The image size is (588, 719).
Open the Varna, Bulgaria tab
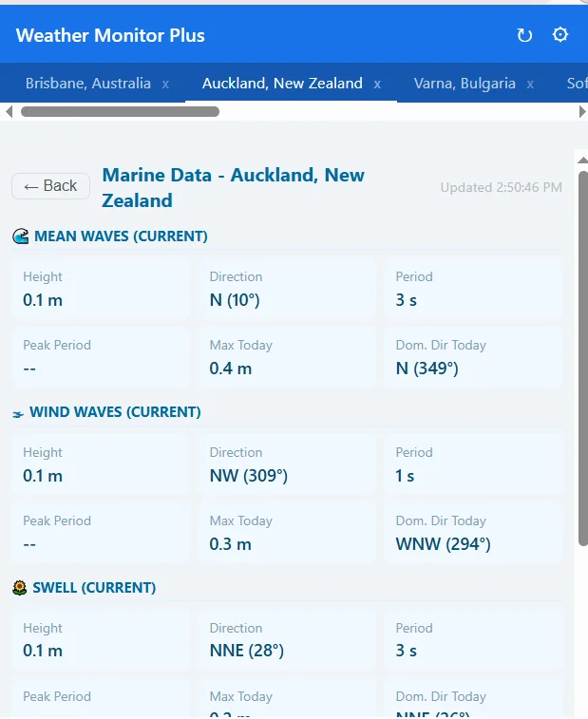click(x=465, y=84)
